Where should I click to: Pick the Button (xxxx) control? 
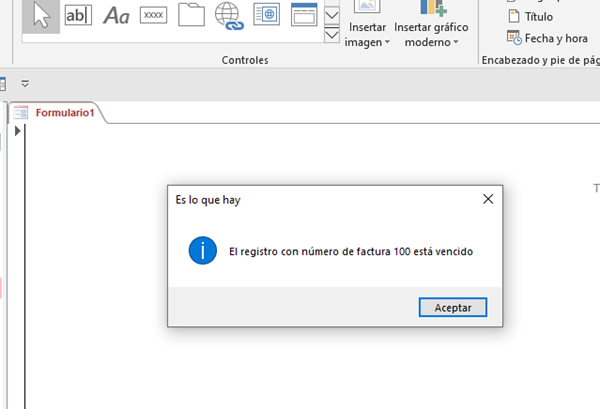point(153,15)
